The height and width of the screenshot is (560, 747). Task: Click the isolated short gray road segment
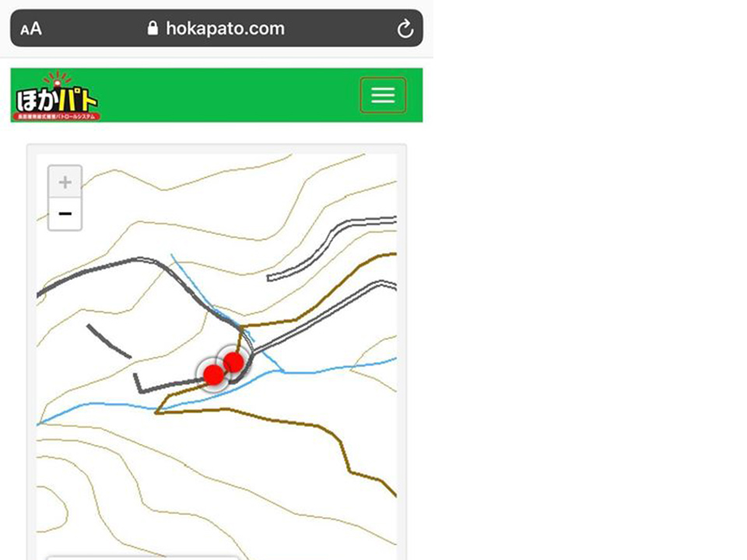click(x=107, y=341)
